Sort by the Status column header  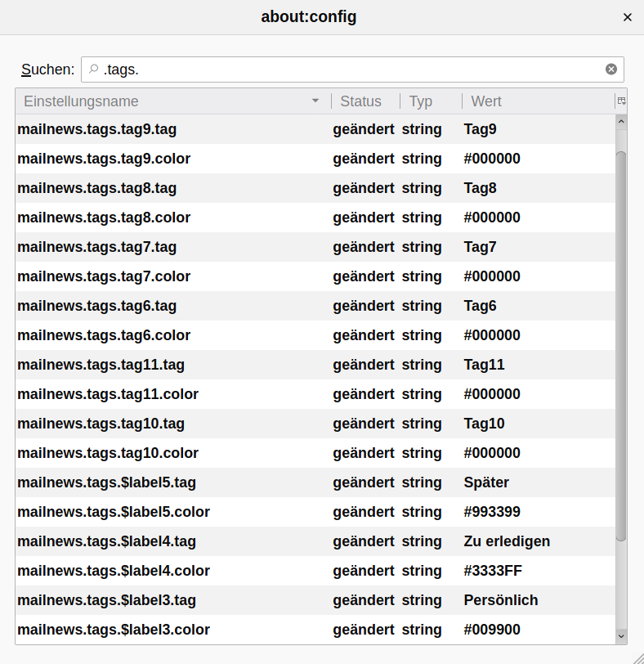click(x=361, y=101)
